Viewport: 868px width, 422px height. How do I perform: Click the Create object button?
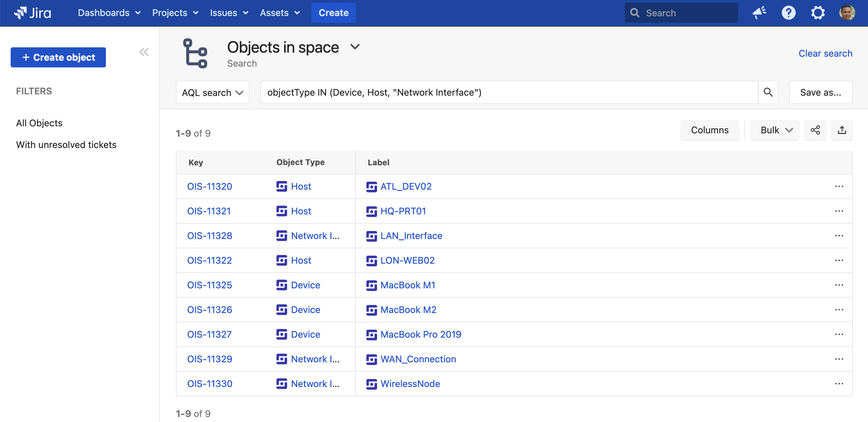point(58,57)
